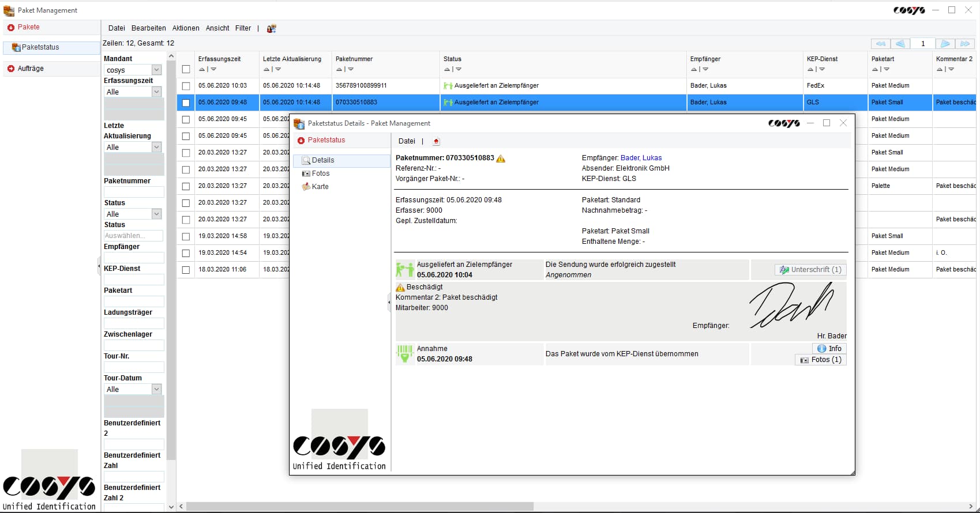The width and height of the screenshot is (980, 513).
Task: Check the row 05.06.2020 10:03 checkbox
Action: pos(186,86)
